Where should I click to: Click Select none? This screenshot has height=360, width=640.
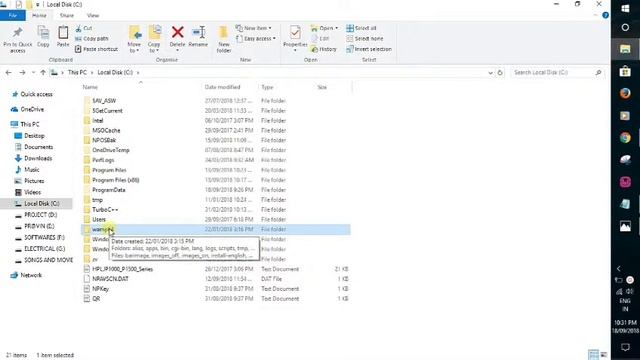(365, 38)
